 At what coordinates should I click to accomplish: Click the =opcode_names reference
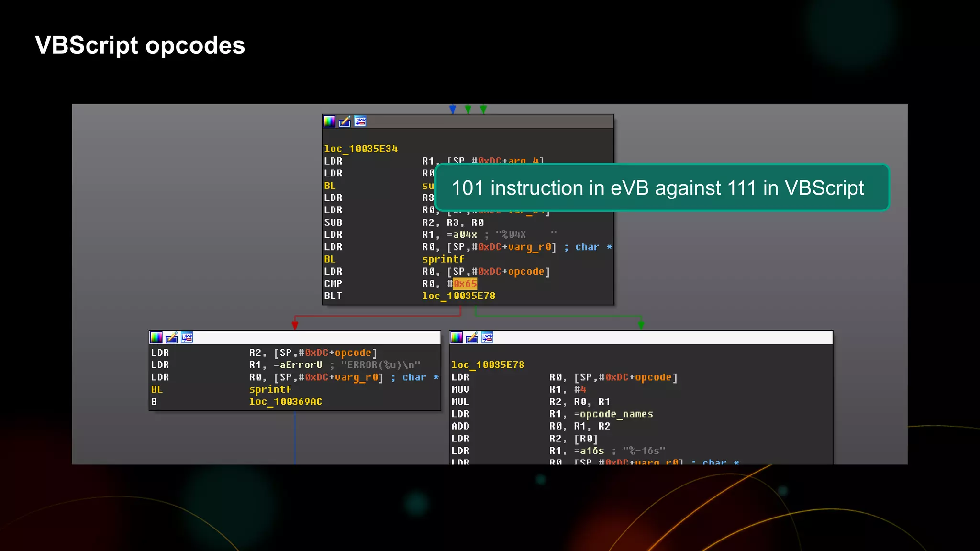coord(613,414)
